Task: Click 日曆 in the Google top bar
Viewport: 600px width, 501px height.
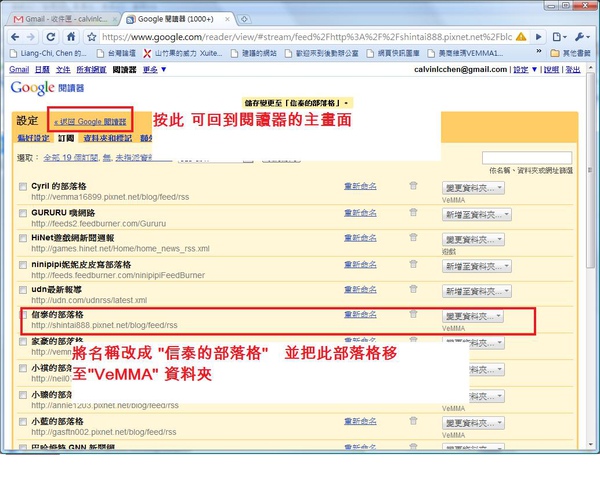Action: [42, 69]
